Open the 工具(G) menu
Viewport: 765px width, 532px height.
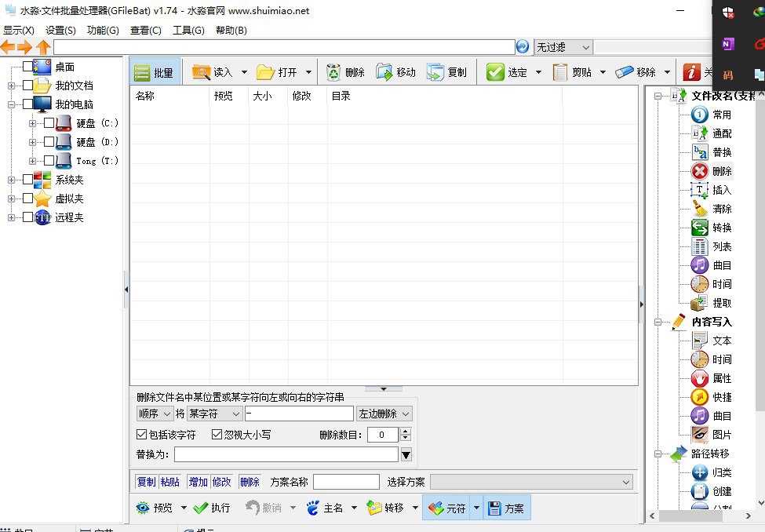[x=188, y=30]
